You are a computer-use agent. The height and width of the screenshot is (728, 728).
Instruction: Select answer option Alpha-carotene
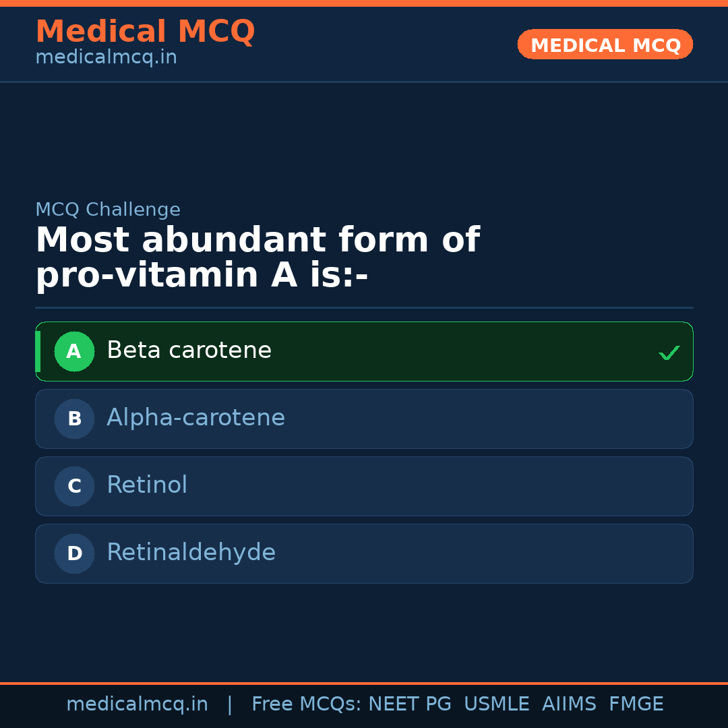pyautogui.click(x=364, y=419)
